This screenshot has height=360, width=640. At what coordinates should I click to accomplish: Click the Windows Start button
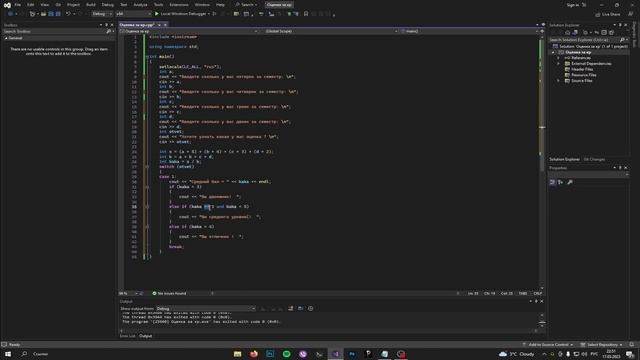point(8,354)
